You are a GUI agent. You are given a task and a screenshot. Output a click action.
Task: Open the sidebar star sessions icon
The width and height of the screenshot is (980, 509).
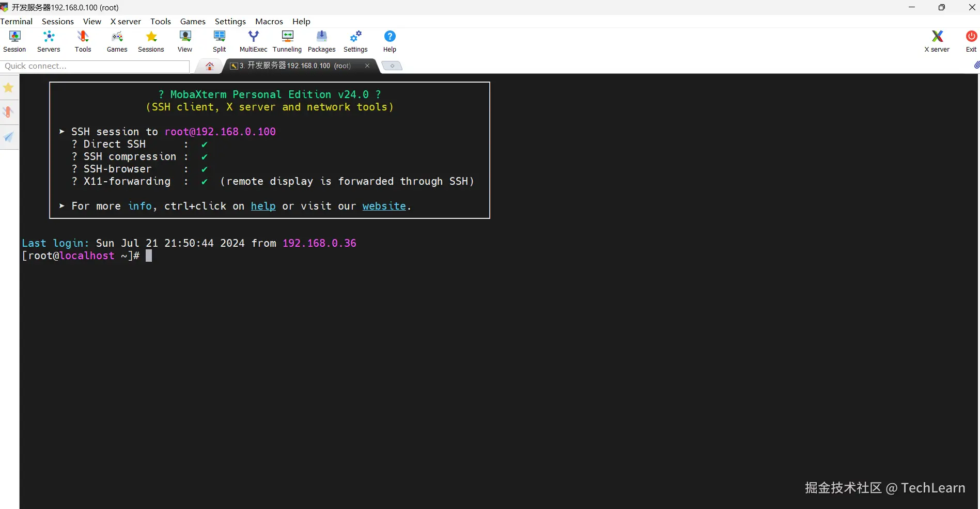9,88
